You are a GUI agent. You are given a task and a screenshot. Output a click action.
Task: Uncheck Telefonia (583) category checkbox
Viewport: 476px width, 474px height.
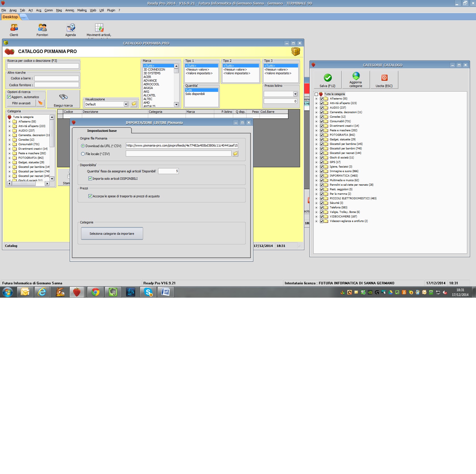pyautogui.click(x=322, y=208)
